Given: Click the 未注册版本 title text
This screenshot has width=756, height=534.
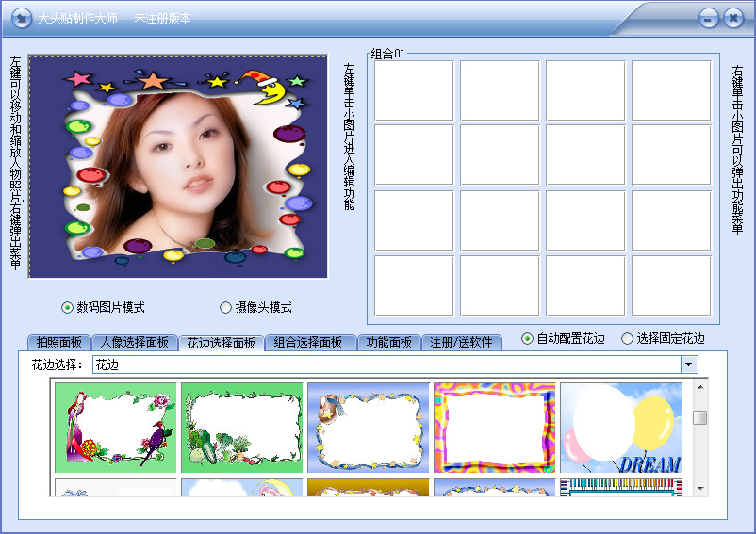Looking at the screenshot, I should tap(162, 18).
